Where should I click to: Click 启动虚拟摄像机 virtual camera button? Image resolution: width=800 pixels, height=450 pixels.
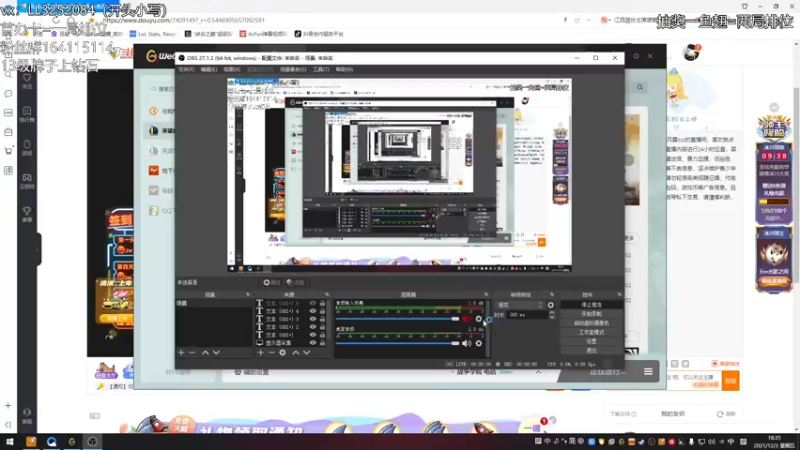[591, 323]
